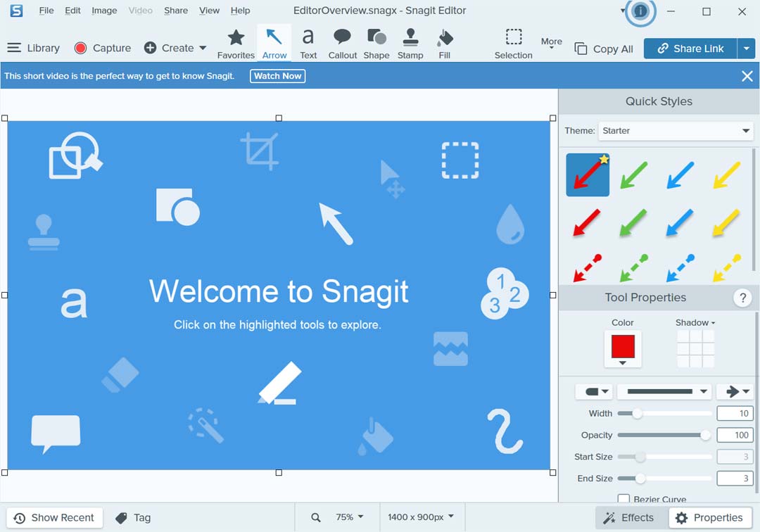The height and width of the screenshot is (532, 760).
Task: Click the Copy All button
Action: (604, 49)
